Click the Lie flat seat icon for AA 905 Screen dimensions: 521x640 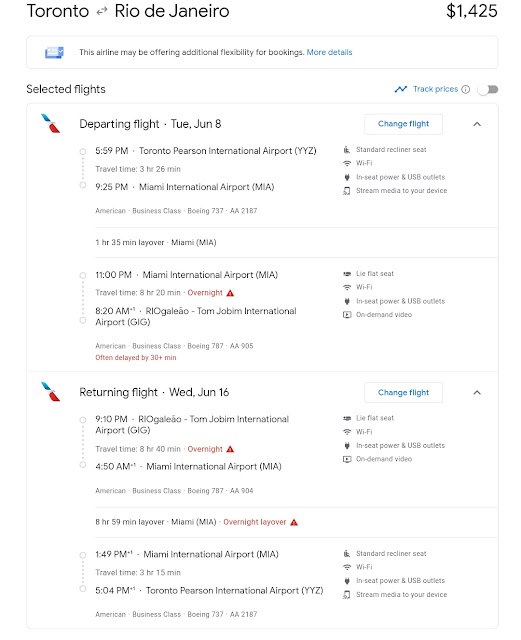click(347, 273)
